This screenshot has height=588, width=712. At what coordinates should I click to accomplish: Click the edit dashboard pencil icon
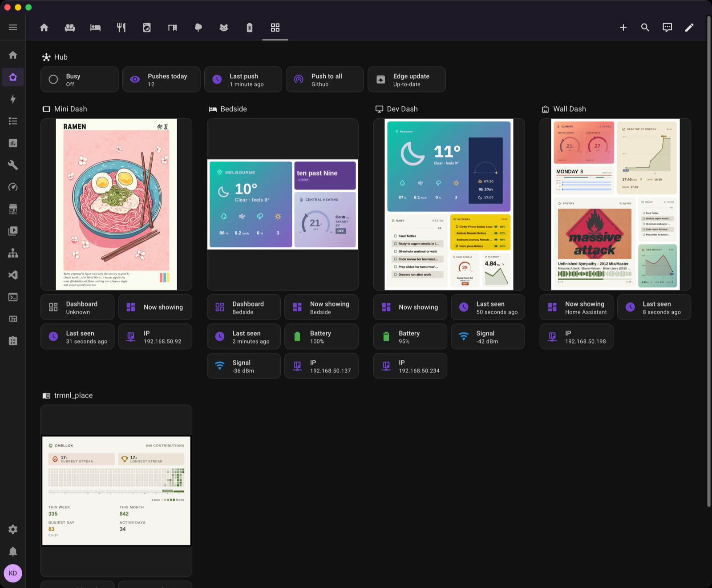click(x=689, y=28)
